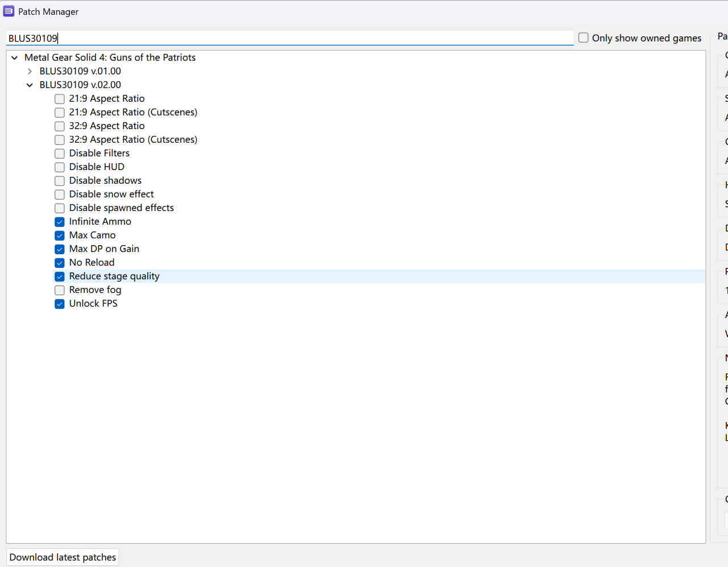Select the Reduce stage quality label
This screenshot has height=567, width=728.
114,276
